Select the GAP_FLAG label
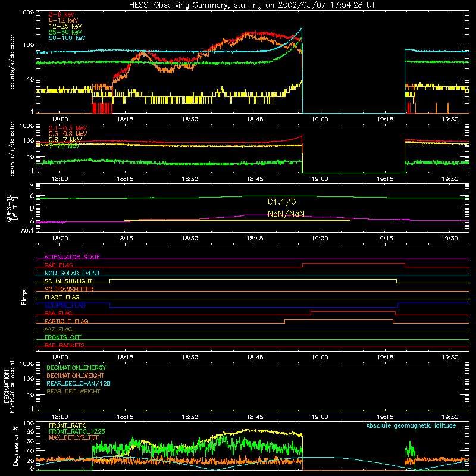 pos(58,265)
